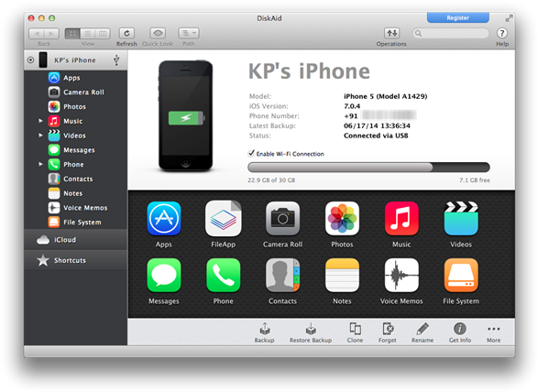Go forward with the right arrow
Viewport: 538px width, 392px height.
(x=51, y=34)
